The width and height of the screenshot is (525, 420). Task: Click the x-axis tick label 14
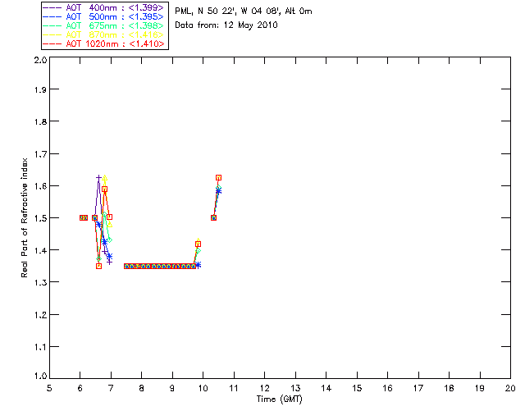326,388
